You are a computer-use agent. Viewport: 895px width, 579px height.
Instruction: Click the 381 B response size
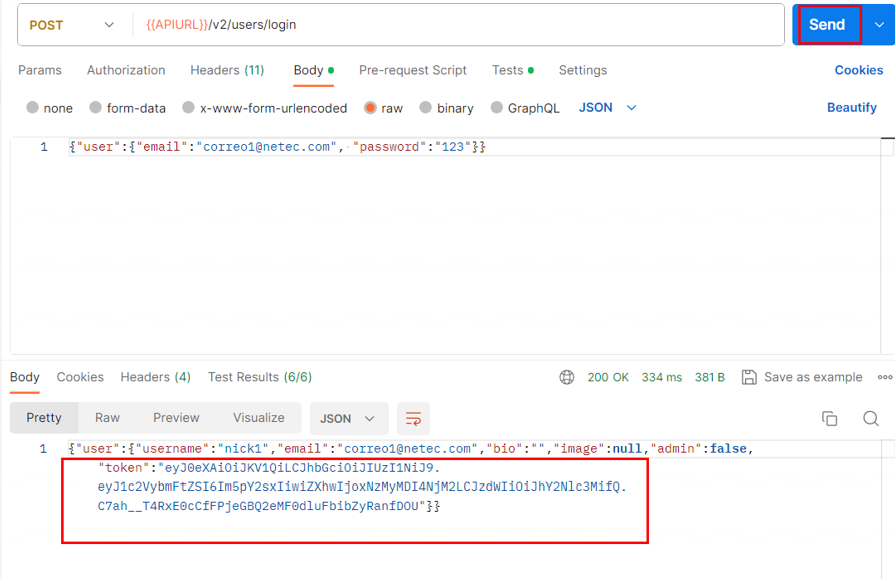click(709, 377)
